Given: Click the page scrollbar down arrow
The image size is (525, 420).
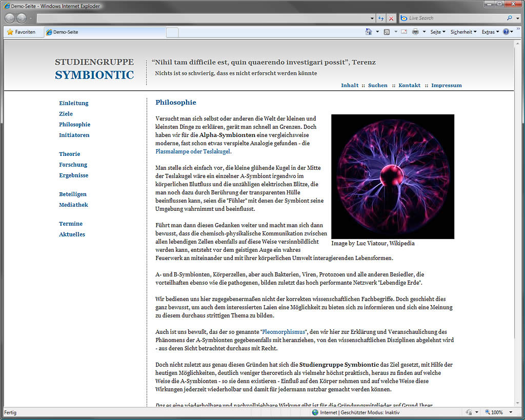Looking at the screenshot, I should (x=518, y=403).
